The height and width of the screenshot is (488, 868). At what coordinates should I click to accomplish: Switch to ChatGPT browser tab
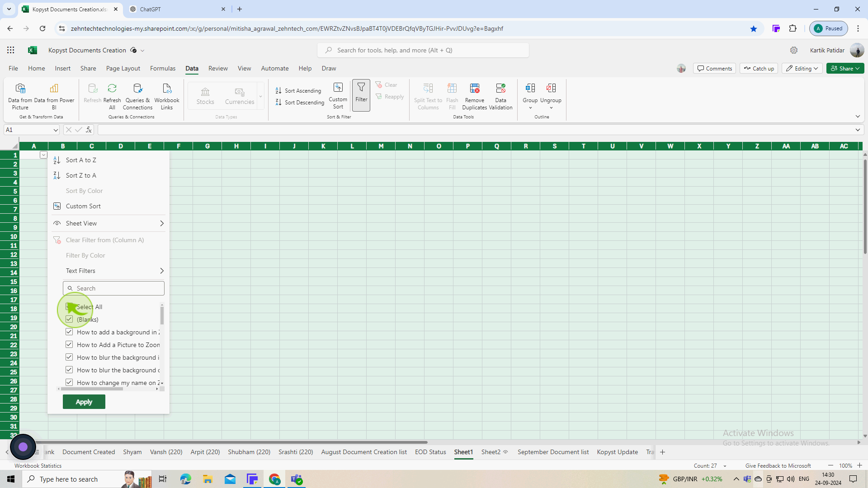click(177, 9)
